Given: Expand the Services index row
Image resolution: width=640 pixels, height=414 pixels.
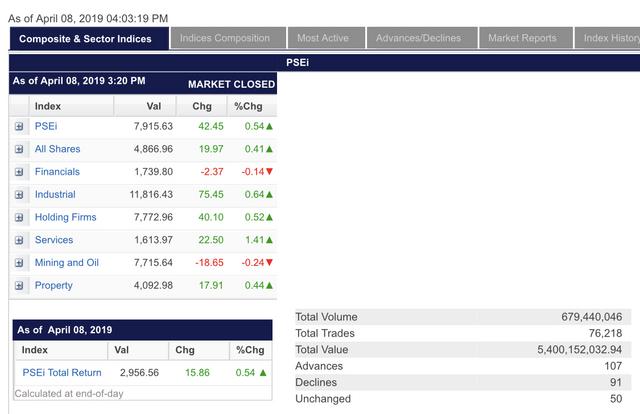Looking at the screenshot, I should [x=19, y=240].
